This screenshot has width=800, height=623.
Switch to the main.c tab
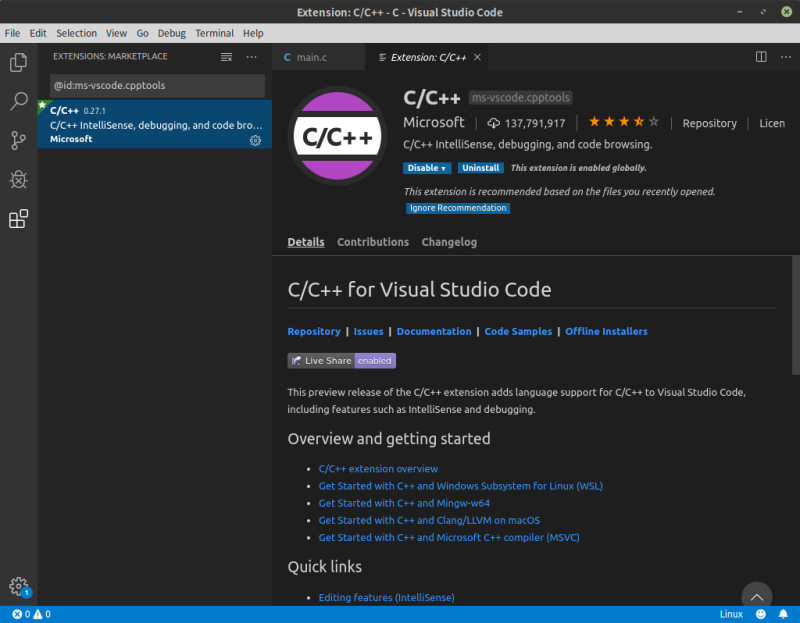tap(310, 57)
